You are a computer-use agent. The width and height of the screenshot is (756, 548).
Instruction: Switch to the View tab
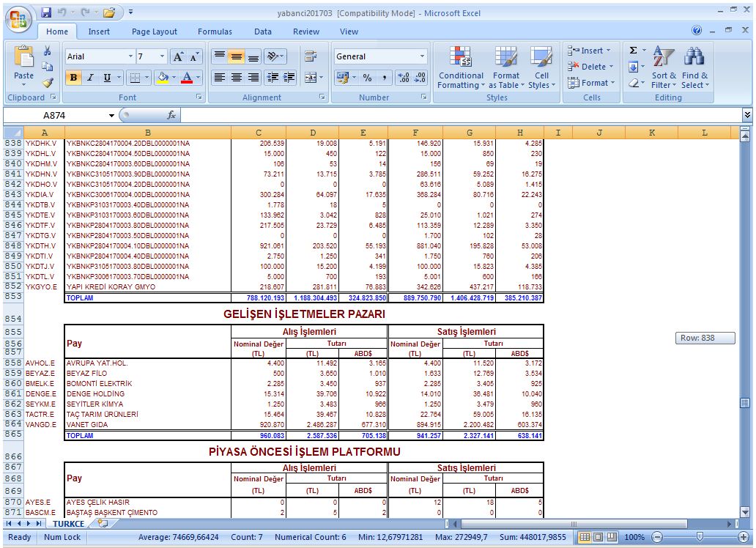click(x=349, y=32)
